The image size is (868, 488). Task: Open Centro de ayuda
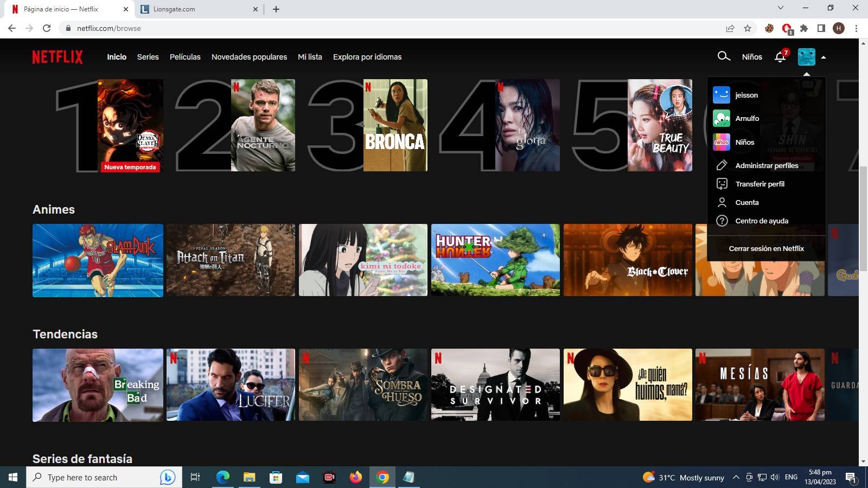762,221
